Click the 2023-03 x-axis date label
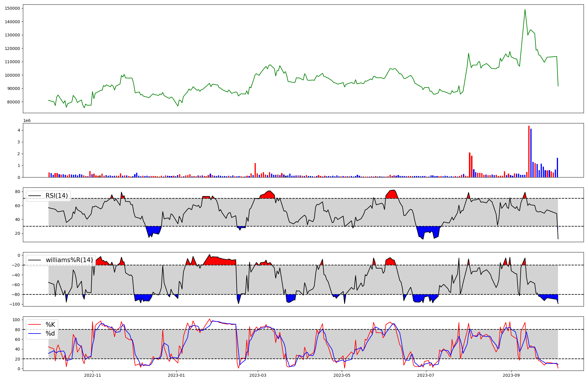588x382 pixels. coord(258,375)
